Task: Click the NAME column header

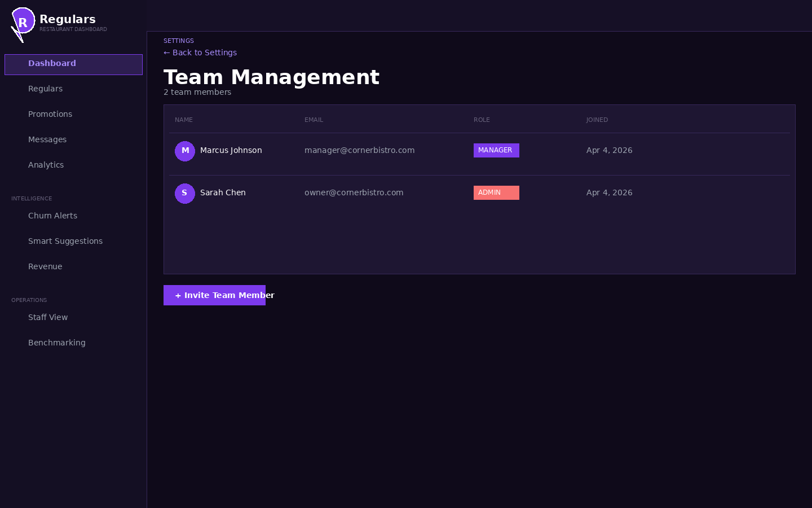Action: 184,120
